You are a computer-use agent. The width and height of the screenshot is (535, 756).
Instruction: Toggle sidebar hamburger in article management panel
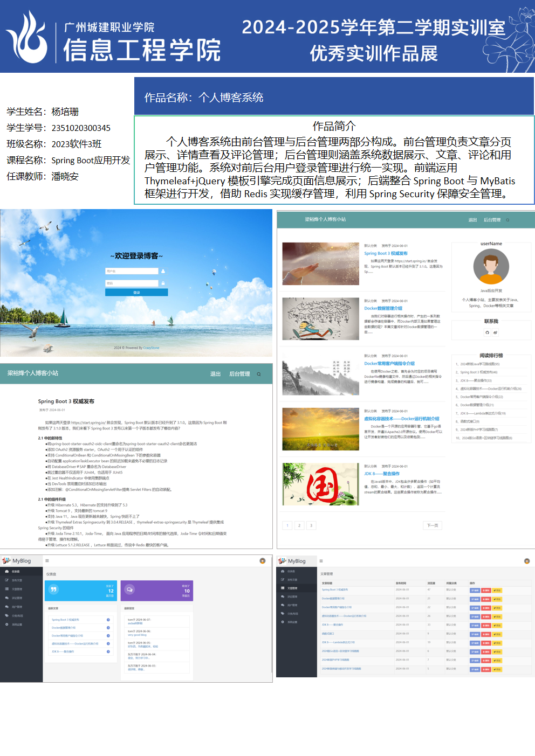(x=321, y=561)
